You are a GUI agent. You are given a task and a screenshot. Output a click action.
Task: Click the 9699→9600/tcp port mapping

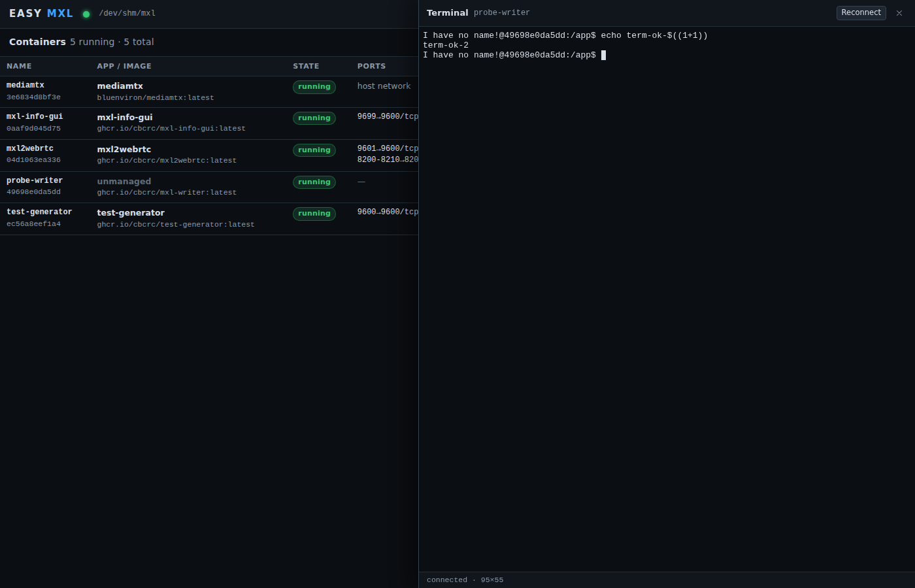(x=388, y=117)
